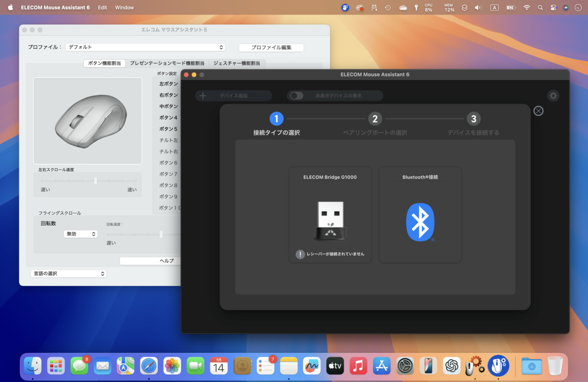588x382 pixels.
Task: Click the ボタン6 row label
Action: tap(169, 163)
